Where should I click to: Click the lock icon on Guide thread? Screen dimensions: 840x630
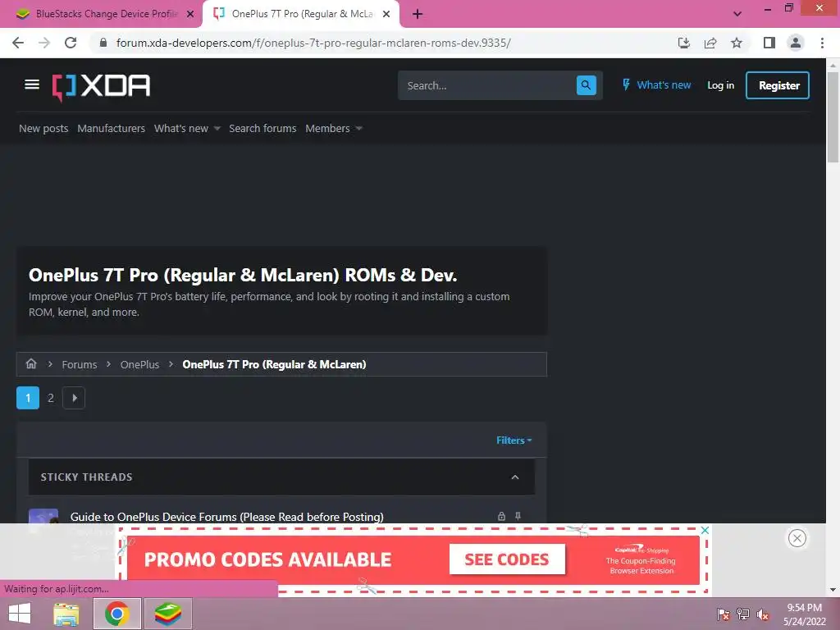[501, 517]
